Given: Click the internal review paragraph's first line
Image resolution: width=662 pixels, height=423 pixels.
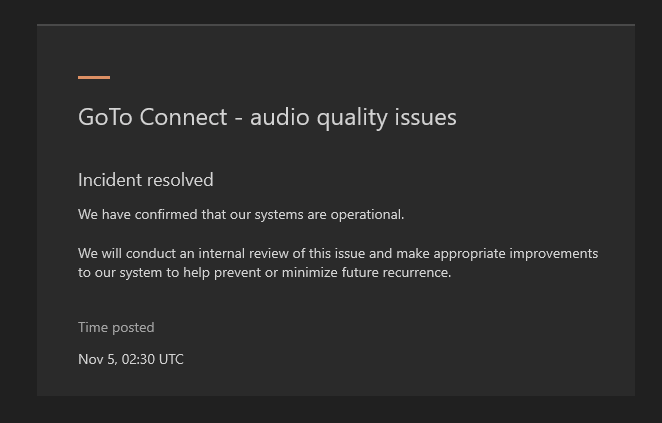Looking at the screenshot, I should point(338,253).
